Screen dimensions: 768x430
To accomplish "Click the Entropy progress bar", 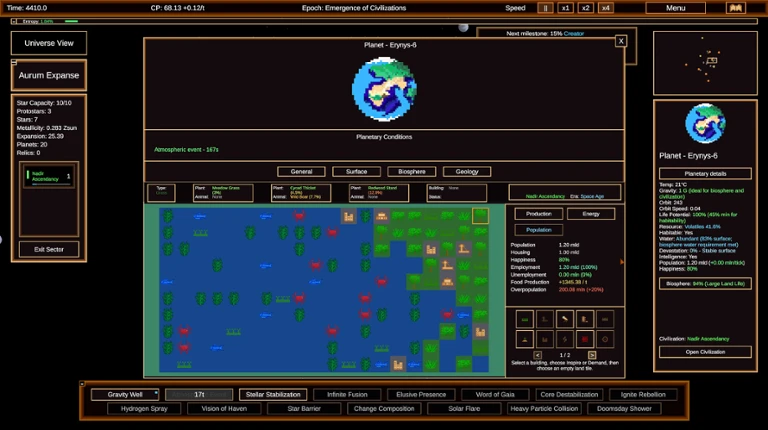I will [72, 22].
